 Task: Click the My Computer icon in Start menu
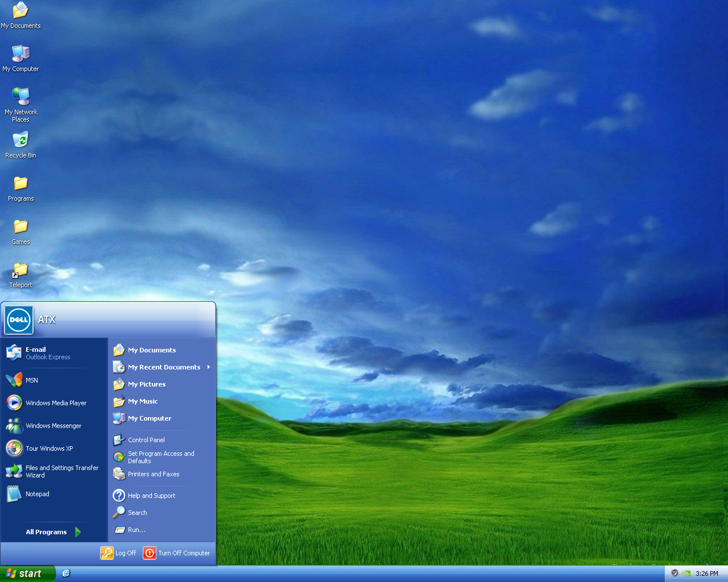click(119, 418)
